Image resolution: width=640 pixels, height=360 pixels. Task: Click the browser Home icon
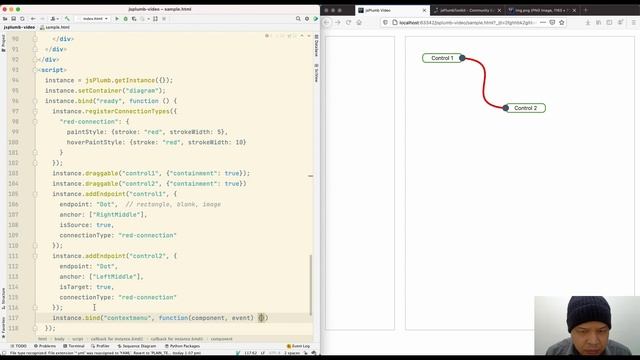(x=359, y=23)
